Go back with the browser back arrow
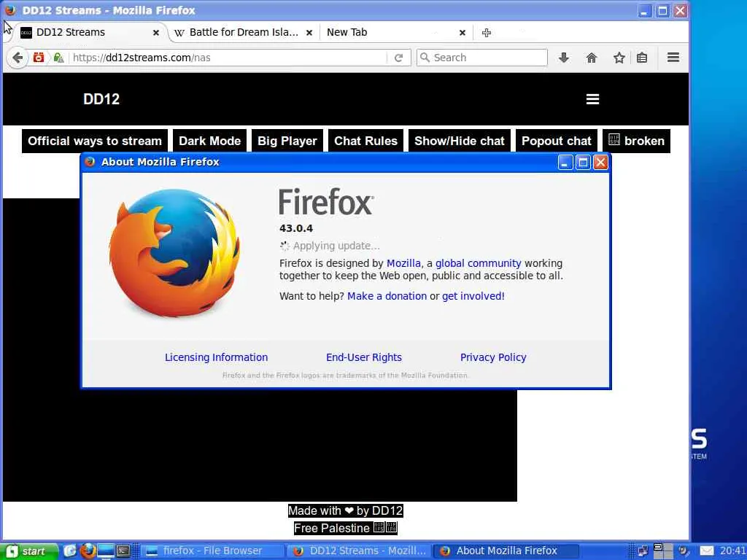747x560 pixels. coord(18,58)
